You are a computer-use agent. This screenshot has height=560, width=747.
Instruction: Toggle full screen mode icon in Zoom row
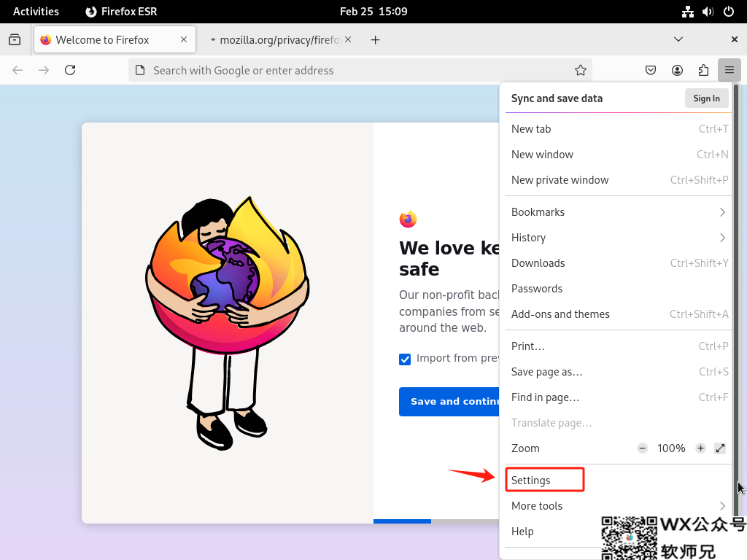(720, 448)
